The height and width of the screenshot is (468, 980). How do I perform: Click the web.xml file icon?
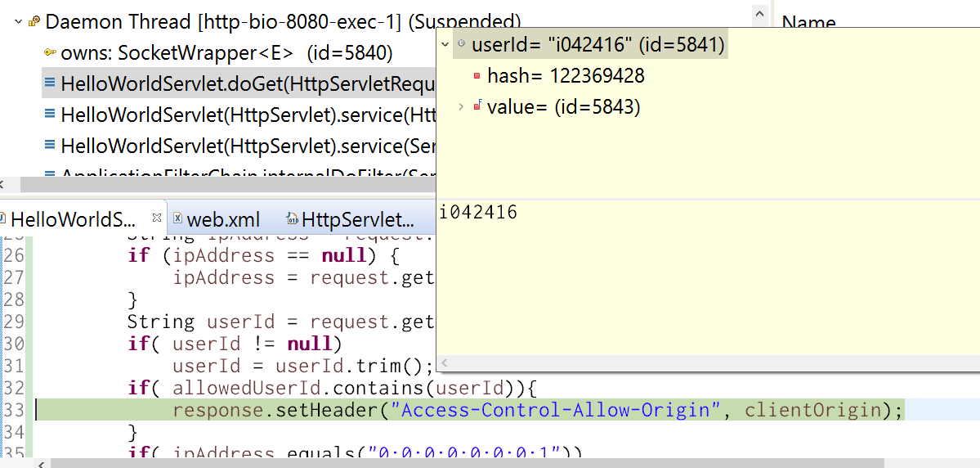pyautogui.click(x=177, y=219)
